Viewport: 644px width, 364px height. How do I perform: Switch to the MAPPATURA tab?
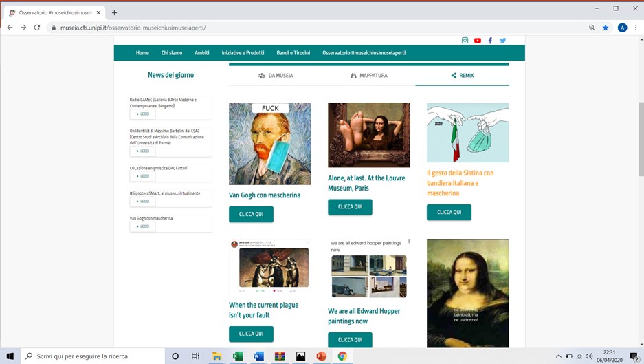[x=369, y=76]
